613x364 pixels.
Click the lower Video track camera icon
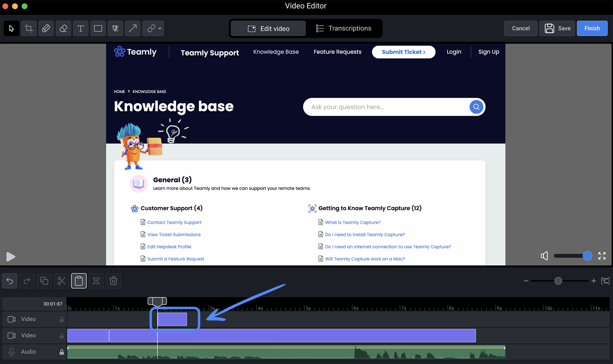coord(12,336)
